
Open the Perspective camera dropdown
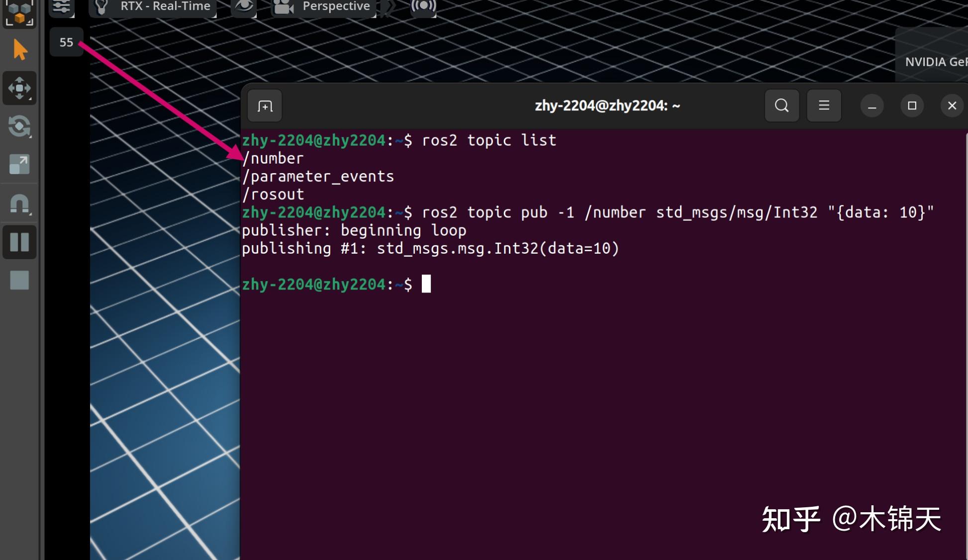point(335,6)
